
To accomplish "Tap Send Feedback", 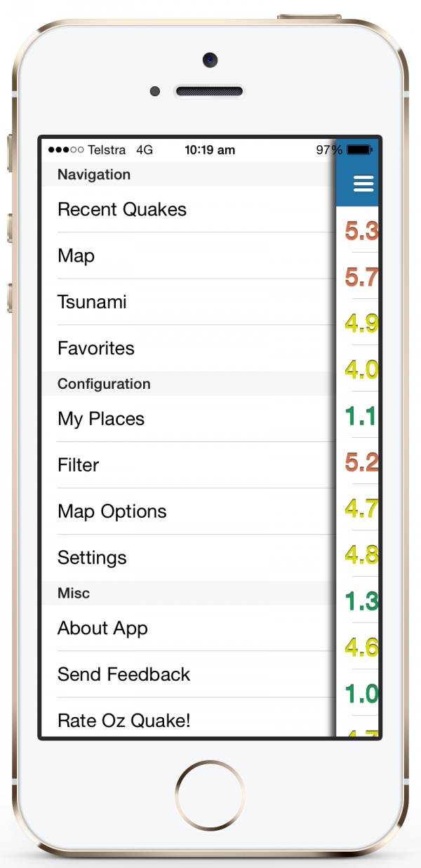I will point(188,674).
